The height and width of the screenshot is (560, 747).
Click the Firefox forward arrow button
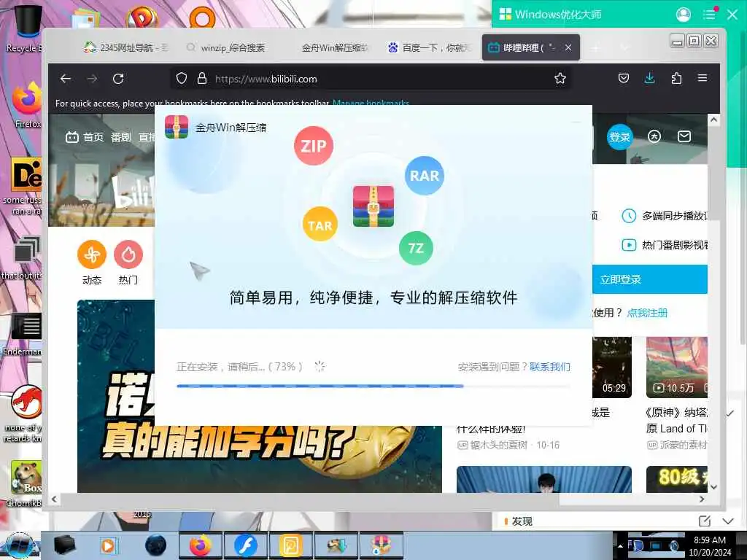[93, 79]
